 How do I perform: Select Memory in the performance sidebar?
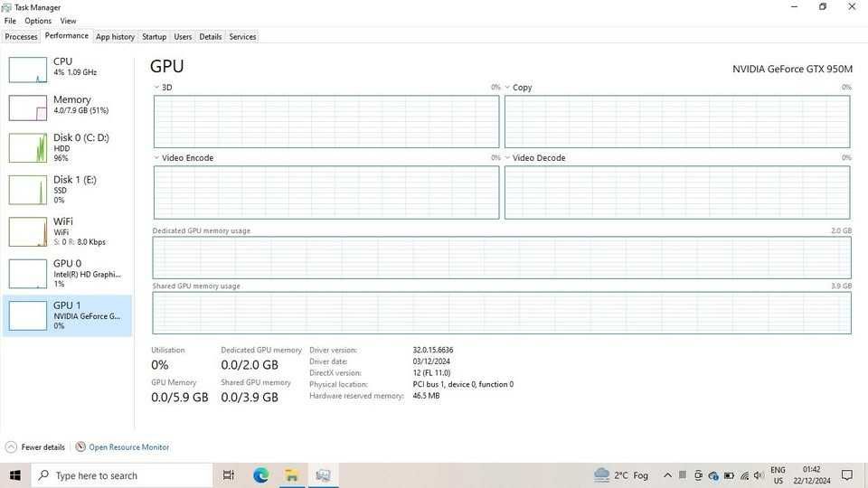pos(67,107)
